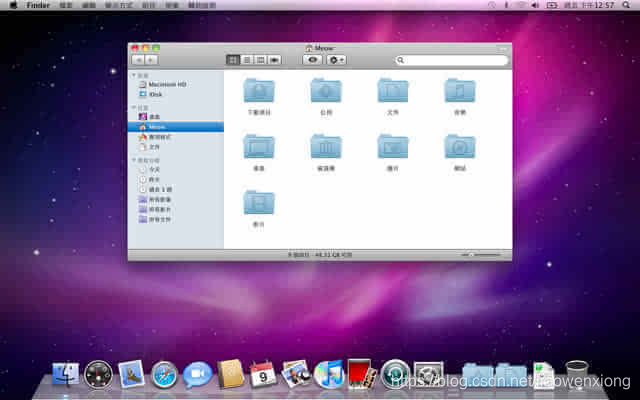The image size is (640, 400).
Task: Open the Finder menu in the menu bar
Action: (38, 5)
